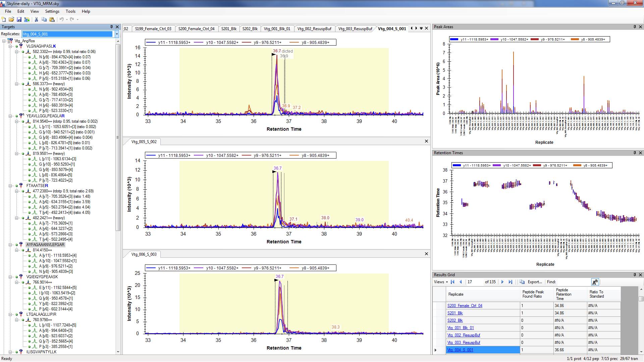Click the Cut scissors toolbar icon

pos(36,19)
